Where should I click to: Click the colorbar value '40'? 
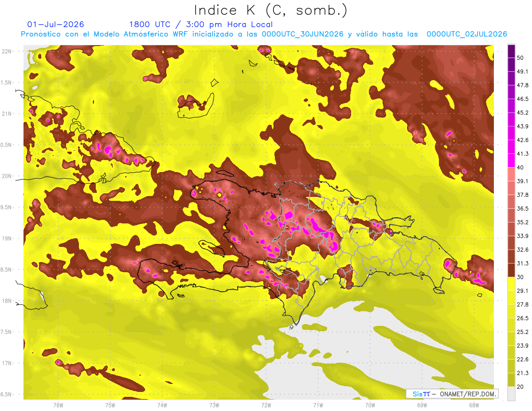point(520,168)
